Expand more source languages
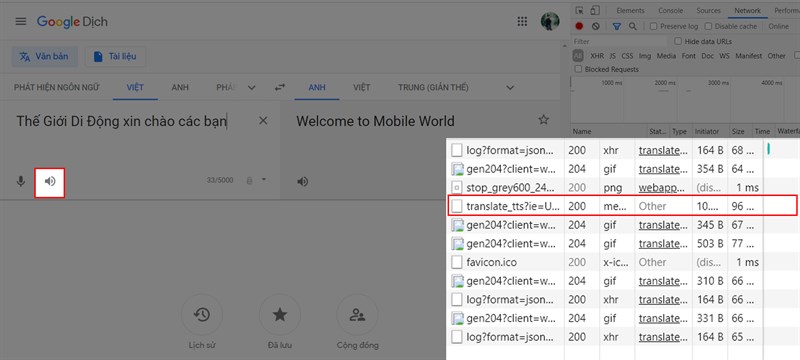 [251, 88]
